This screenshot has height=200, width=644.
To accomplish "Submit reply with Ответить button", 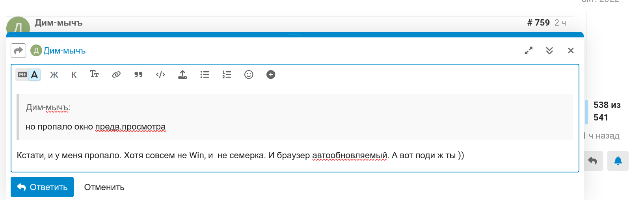I will [42, 187].
